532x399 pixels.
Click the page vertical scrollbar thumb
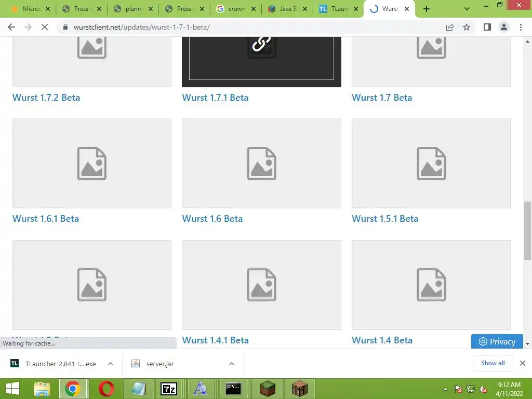coord(527,231)
